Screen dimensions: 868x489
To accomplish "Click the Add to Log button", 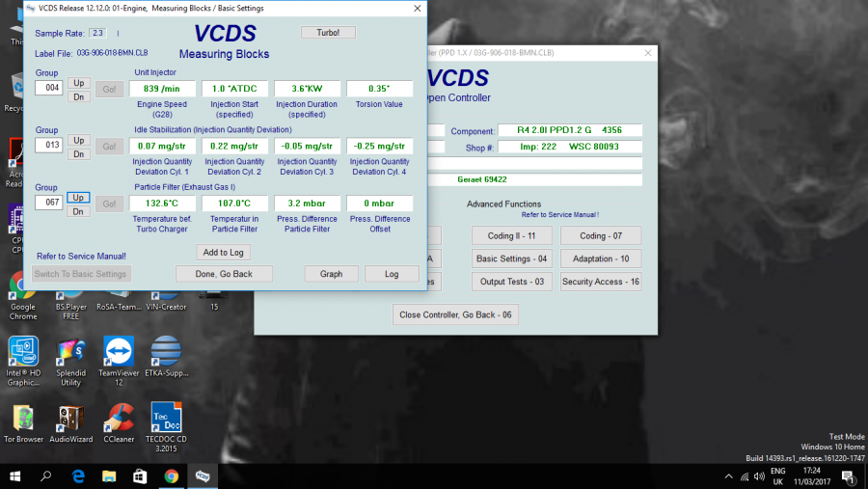I will coord(224,252).
